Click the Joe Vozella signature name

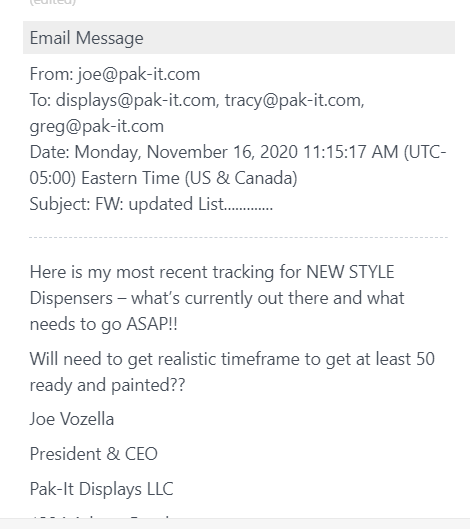(72, 419)
